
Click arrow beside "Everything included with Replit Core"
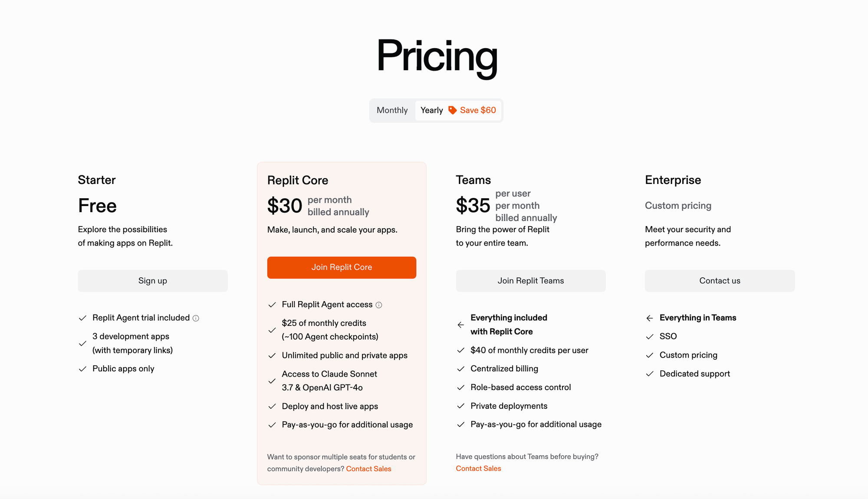tap(460, 325)
